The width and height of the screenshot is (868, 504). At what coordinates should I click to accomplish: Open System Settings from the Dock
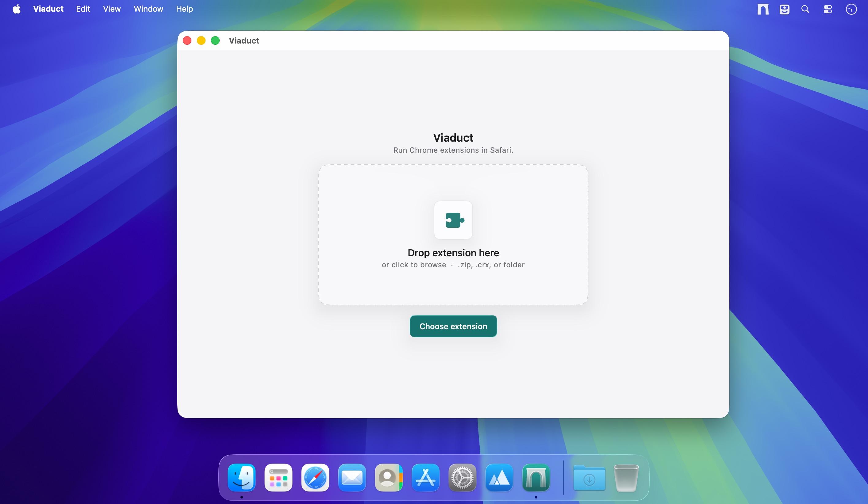pyautogui.click(x=463, y=478)
